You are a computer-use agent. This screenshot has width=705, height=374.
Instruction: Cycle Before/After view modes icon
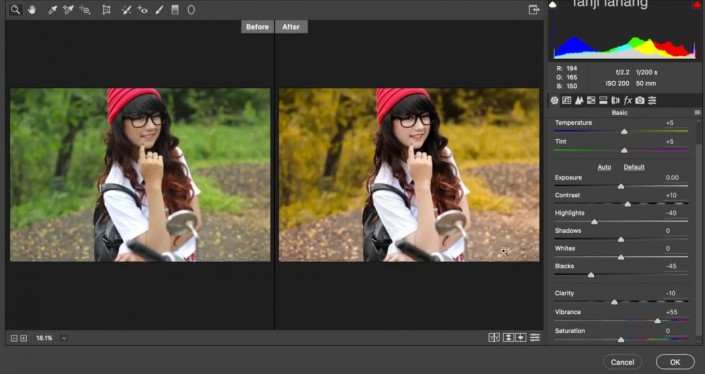pyautogui.click(x=494, y=338)
